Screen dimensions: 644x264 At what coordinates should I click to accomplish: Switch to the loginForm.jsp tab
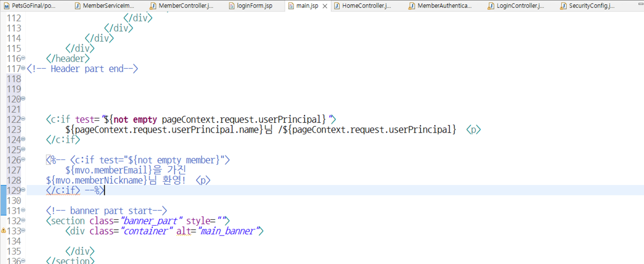tap(251, 6)
